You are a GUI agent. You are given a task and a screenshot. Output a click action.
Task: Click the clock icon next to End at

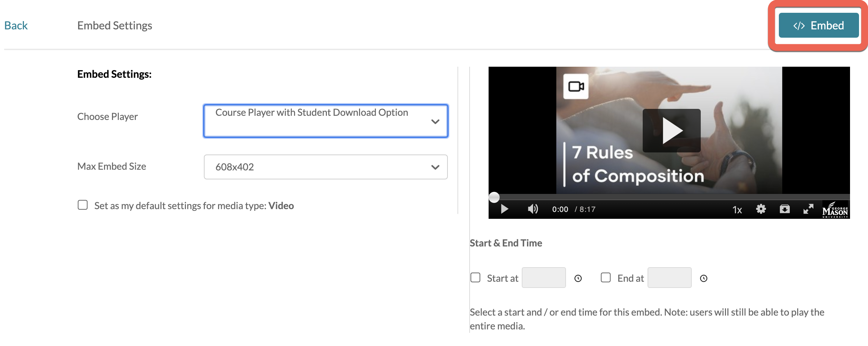704,278
